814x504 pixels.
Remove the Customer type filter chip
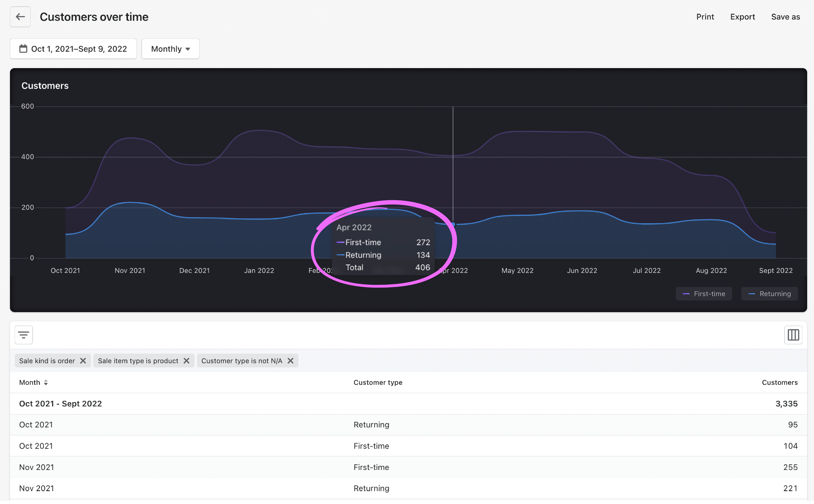tap(291, 361)
